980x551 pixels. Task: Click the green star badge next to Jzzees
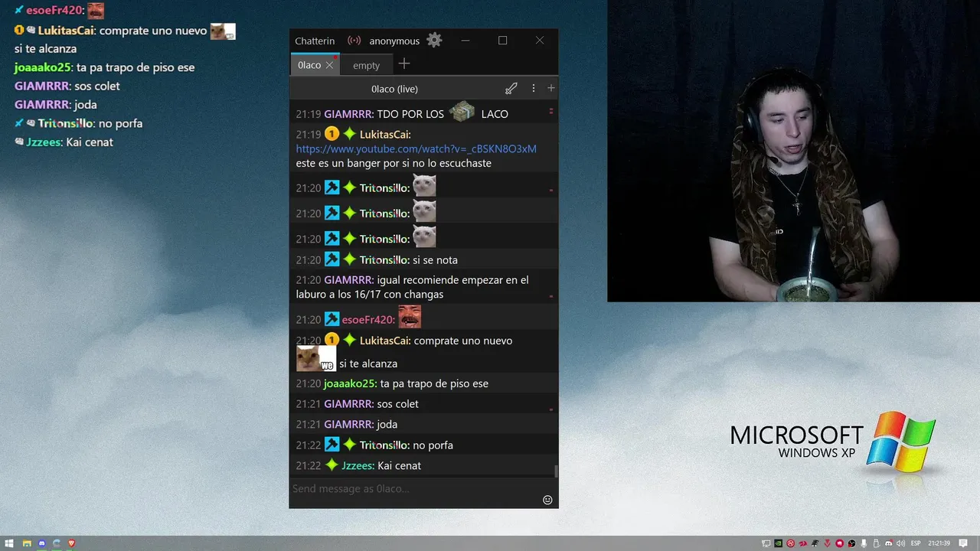point(332,465)
